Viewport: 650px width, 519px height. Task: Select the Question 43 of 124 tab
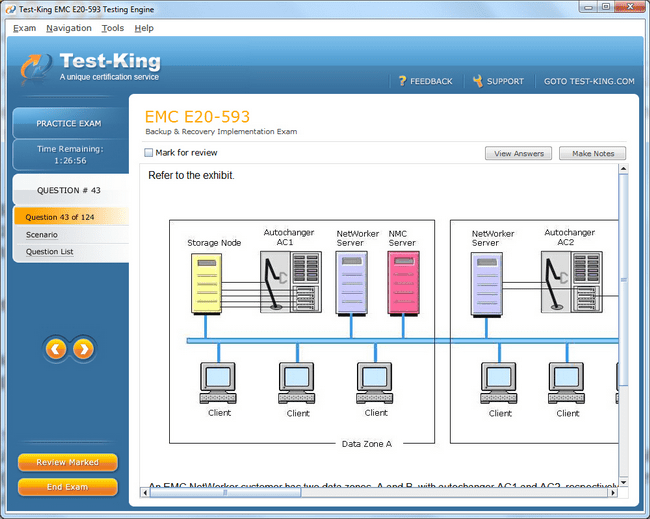(71, 217)
